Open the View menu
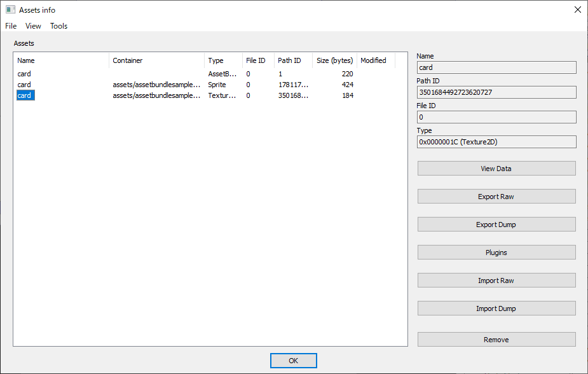588x374 pixels. [33, 26]
